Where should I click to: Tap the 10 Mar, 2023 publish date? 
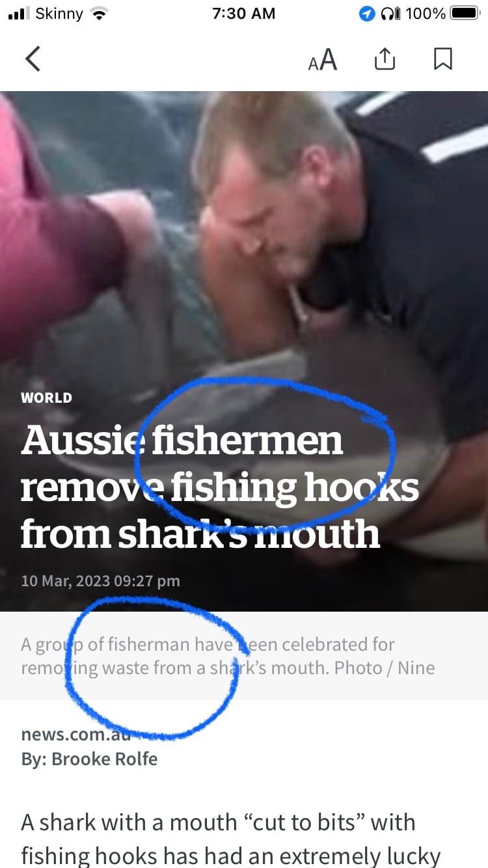(x=100, y=580)
